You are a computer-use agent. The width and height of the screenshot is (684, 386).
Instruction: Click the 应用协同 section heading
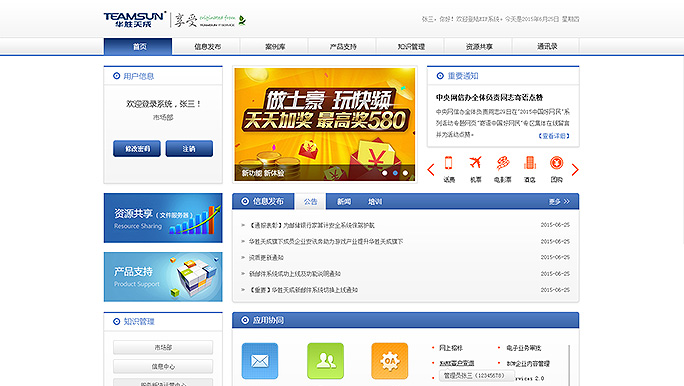pos(268,320)
